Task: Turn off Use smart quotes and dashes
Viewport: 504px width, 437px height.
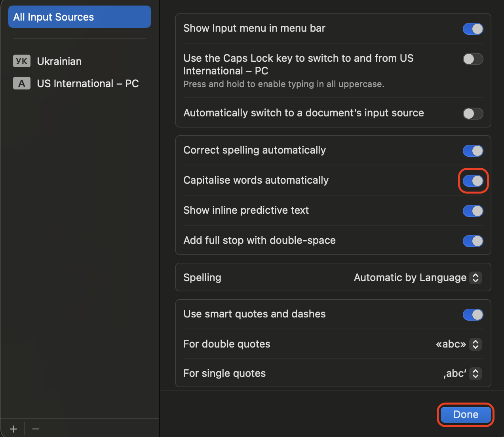Action: click(x=473, y=315)
